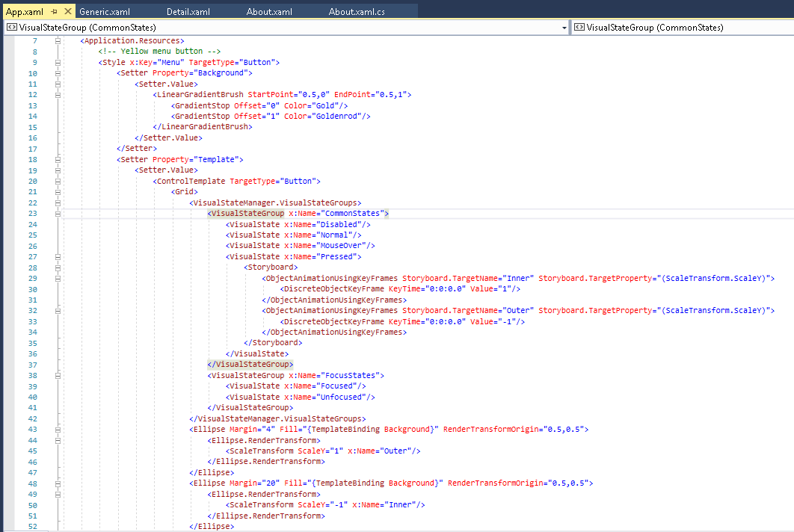Image resolution: width=794 pixels, height=532 pixels.
Task: Collapse ControlTemplate at line 20
Action: 58,182
